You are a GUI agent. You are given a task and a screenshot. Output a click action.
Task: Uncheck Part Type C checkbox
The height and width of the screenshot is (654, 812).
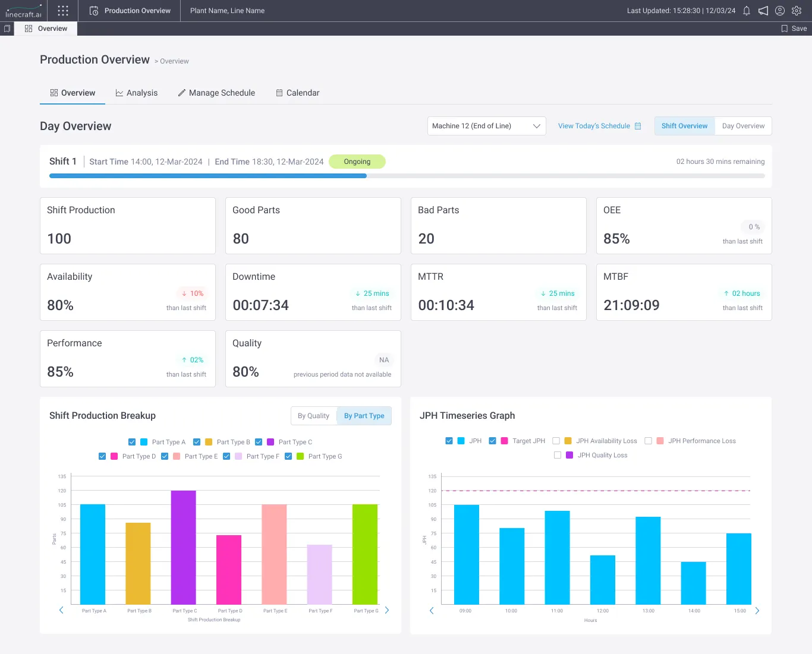(x=259, y=442)
